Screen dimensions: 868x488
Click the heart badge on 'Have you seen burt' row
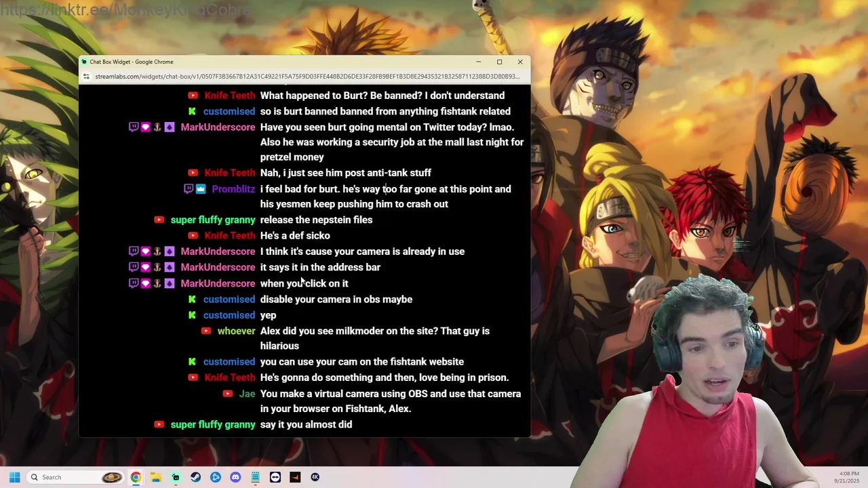tap(145, 127)
